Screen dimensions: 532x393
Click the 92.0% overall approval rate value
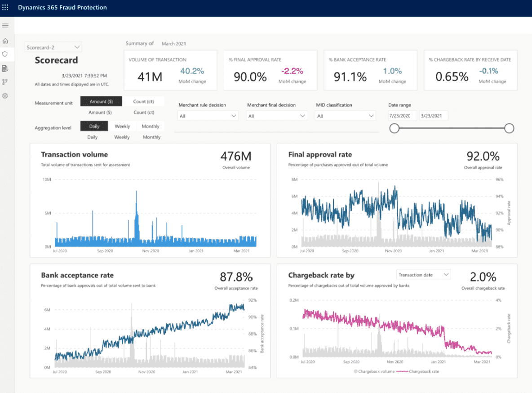pos(483,156)
